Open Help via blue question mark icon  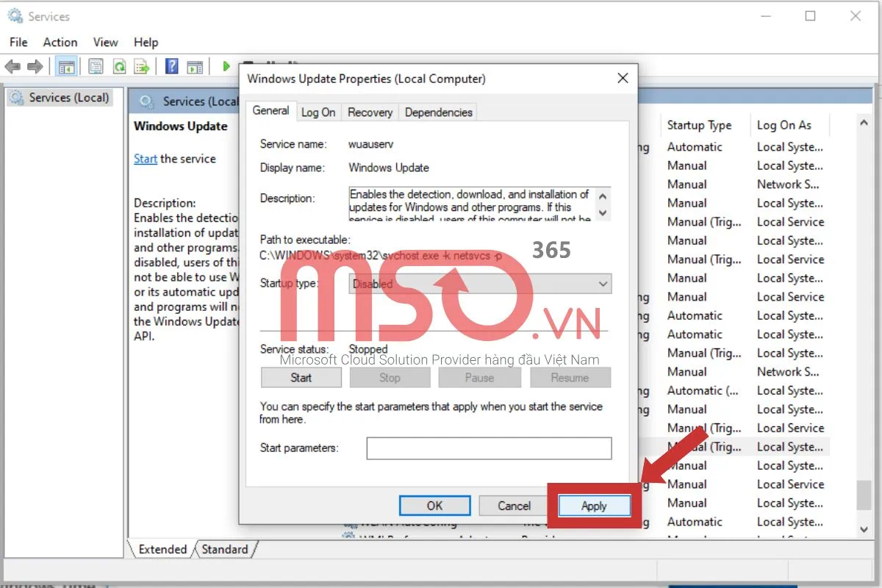(x=172, y=67)
